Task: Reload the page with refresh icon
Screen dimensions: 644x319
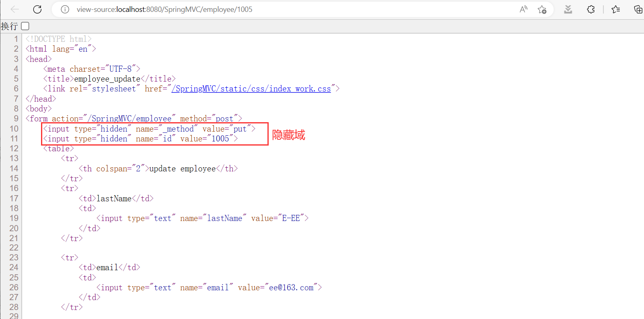Action: (x=37, y=9)
